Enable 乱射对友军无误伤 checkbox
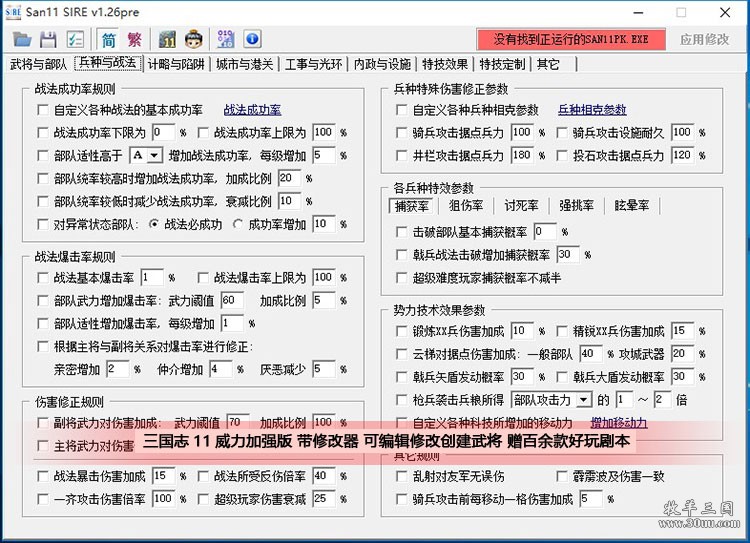Screen dimensions: 750x543 click(402, 477)
